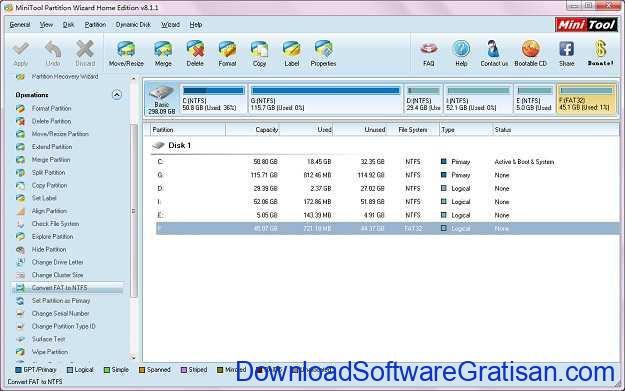Choose Hide Partition operation
This screenshot has height=391, width=625.
coord(49,250)
